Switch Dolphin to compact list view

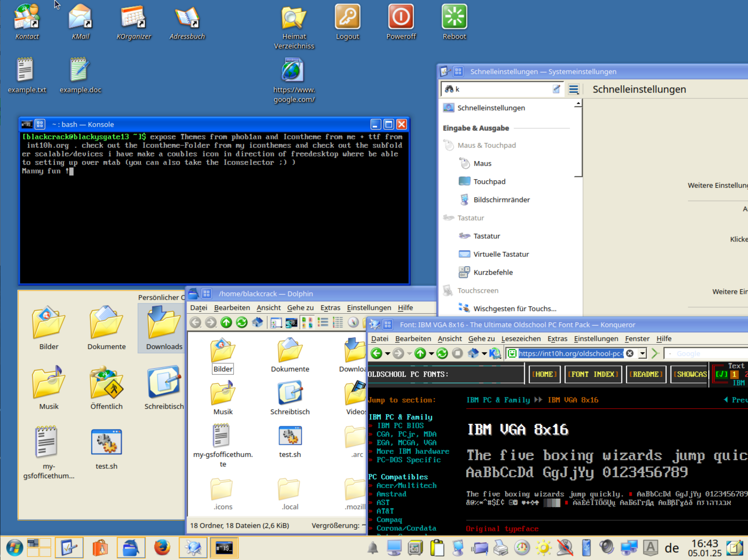(x=323, y=323)
